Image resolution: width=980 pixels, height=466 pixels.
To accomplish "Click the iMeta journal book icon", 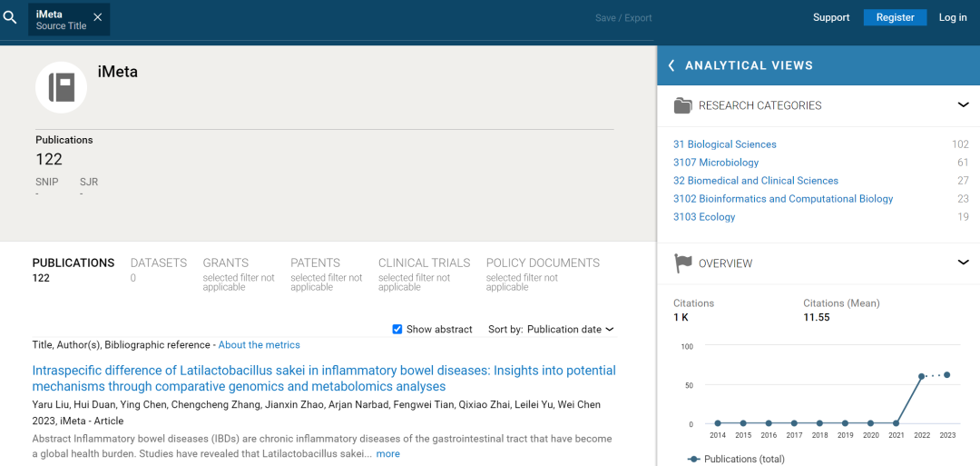I will [x=62, y=87].
